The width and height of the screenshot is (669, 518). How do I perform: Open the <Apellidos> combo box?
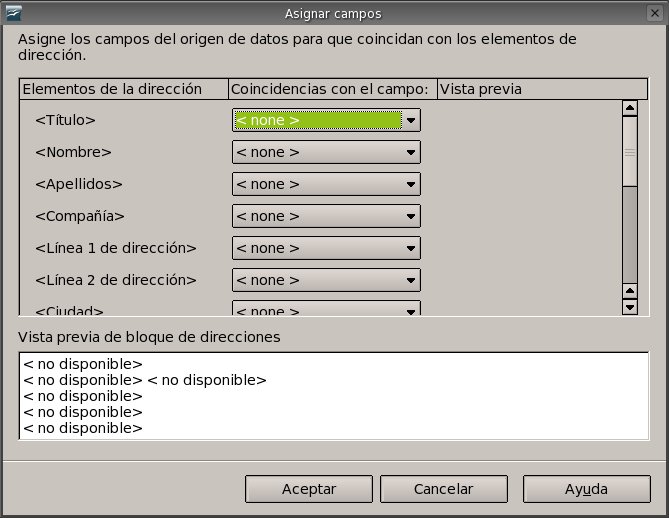pyautogui.click(x=411, y=185)
